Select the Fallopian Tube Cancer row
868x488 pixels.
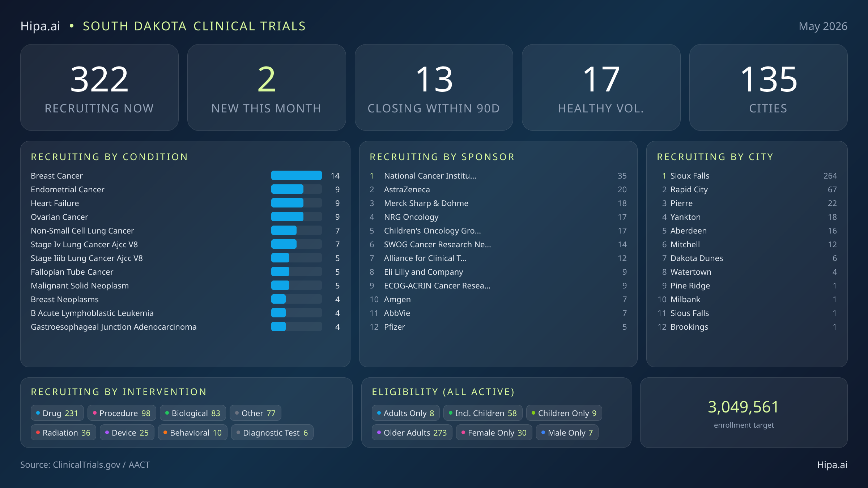click(x=185, y=271)
